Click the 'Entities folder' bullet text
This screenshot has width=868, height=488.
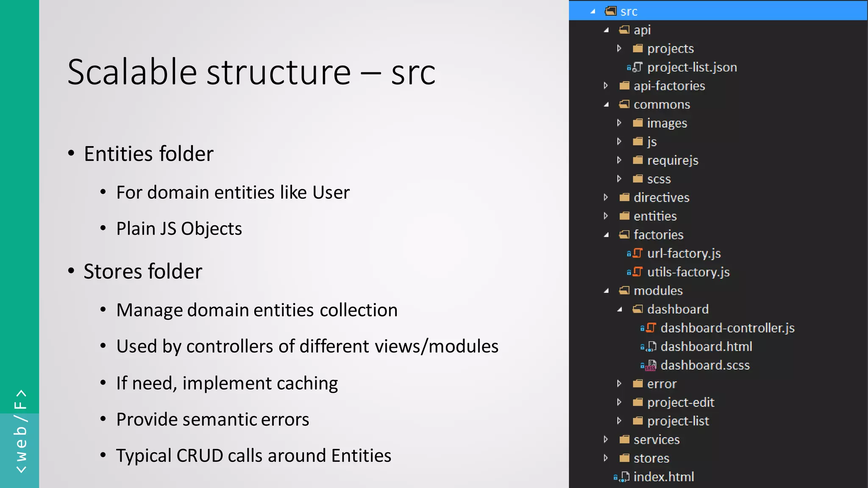tap(149, 153)
